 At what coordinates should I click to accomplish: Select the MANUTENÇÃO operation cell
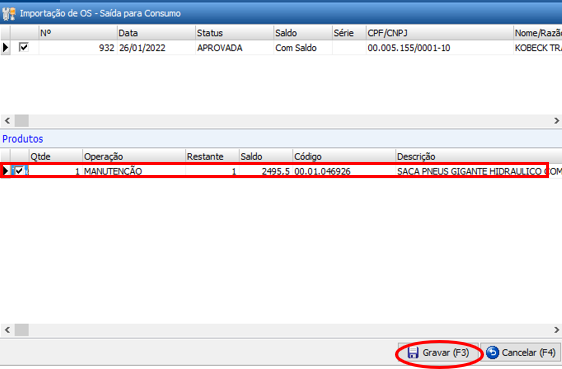tap(134, 171)
